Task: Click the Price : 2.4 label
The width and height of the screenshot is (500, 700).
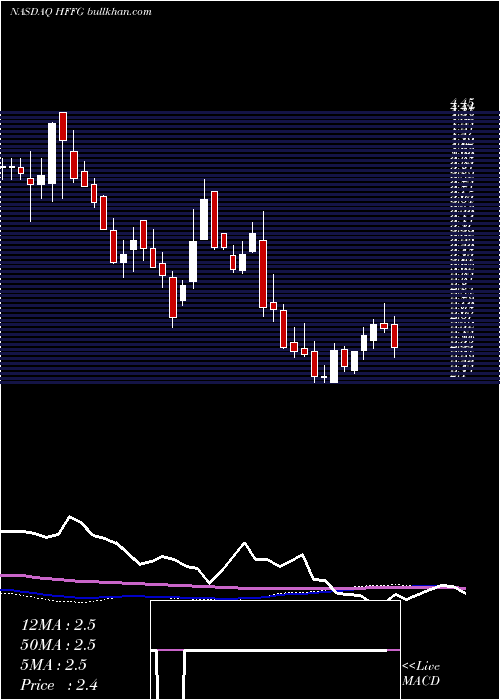Action: 60,685
